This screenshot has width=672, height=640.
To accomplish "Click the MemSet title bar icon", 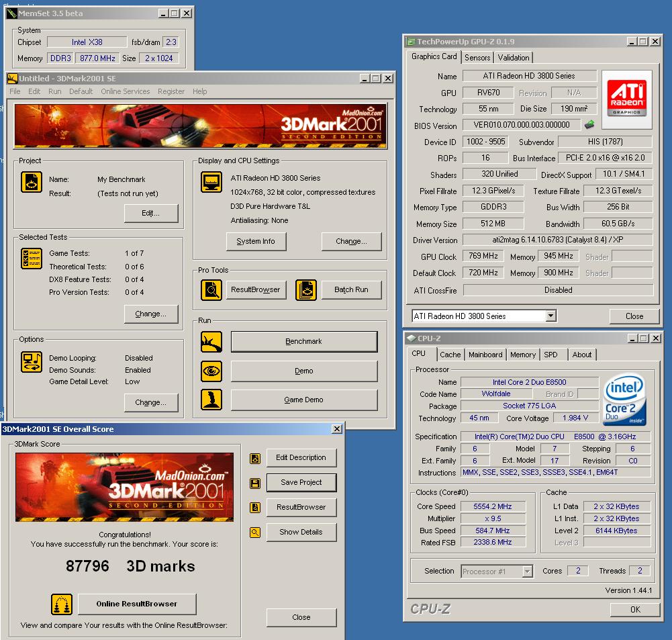I will [11, 13].
